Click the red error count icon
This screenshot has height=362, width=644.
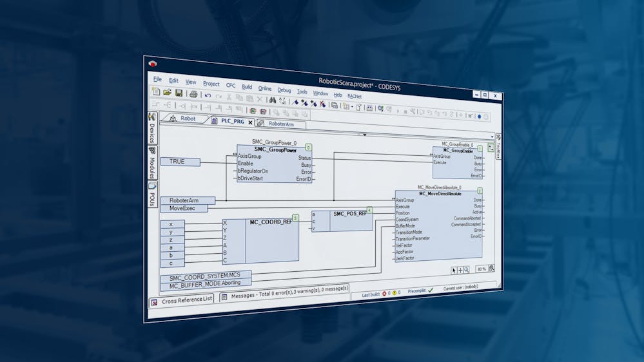[384, 294]
